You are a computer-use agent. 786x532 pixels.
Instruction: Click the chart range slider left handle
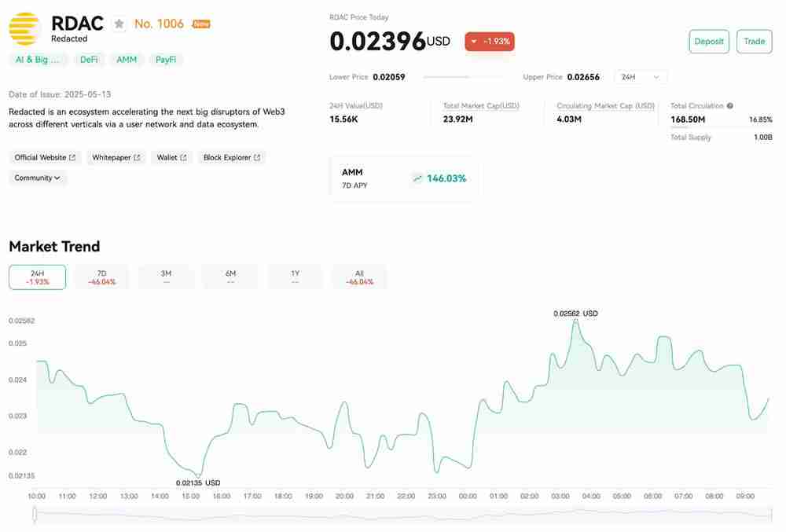point(35,515)
